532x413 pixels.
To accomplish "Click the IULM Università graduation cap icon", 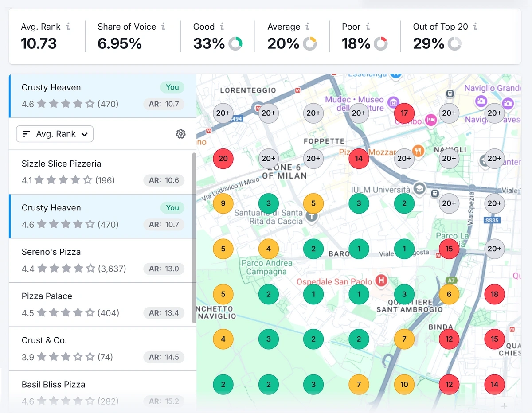I will coord(419,189).
